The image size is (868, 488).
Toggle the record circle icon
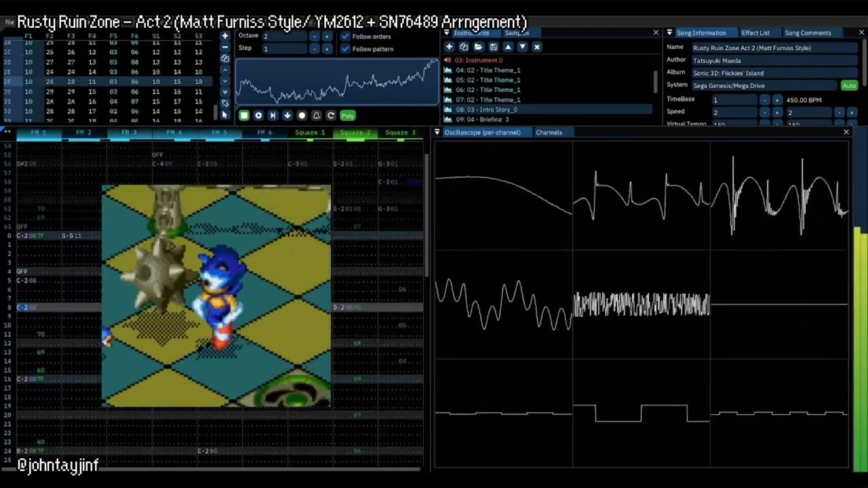click(302, 116)
